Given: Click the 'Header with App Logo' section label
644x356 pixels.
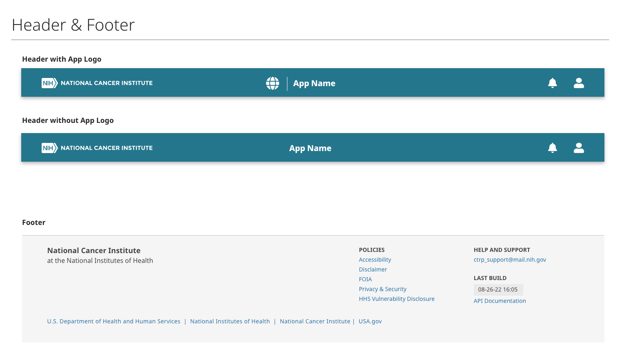Looking at the screenshot, I should coord(62,59).
